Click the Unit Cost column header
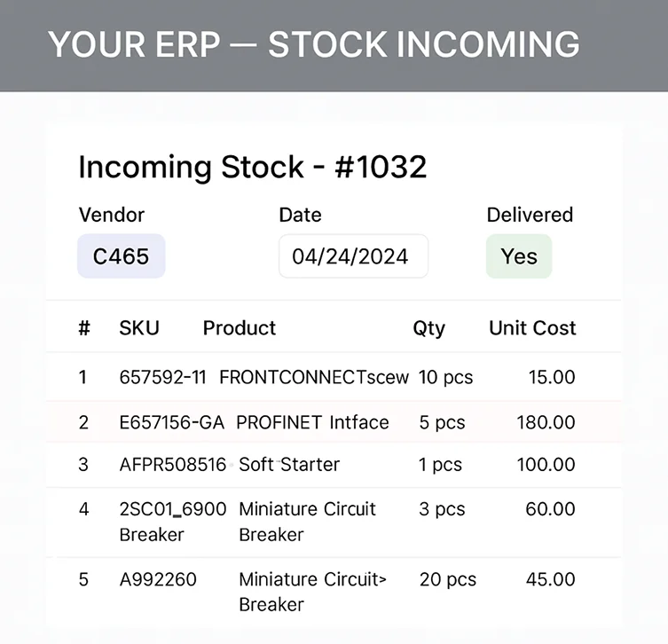The height and width of the screenshot is (644, 668). pyautogui.click(x=532, y=328)
